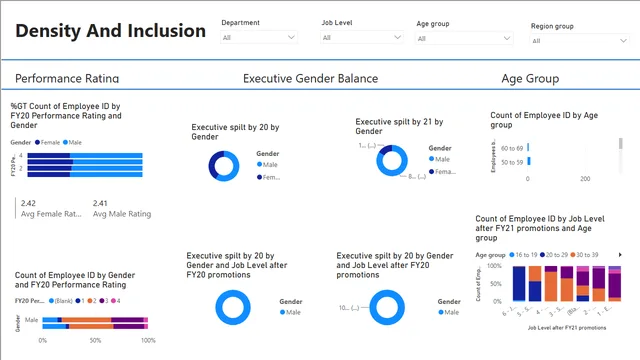Open the Age group filter dropdown

tap(464, 38)
